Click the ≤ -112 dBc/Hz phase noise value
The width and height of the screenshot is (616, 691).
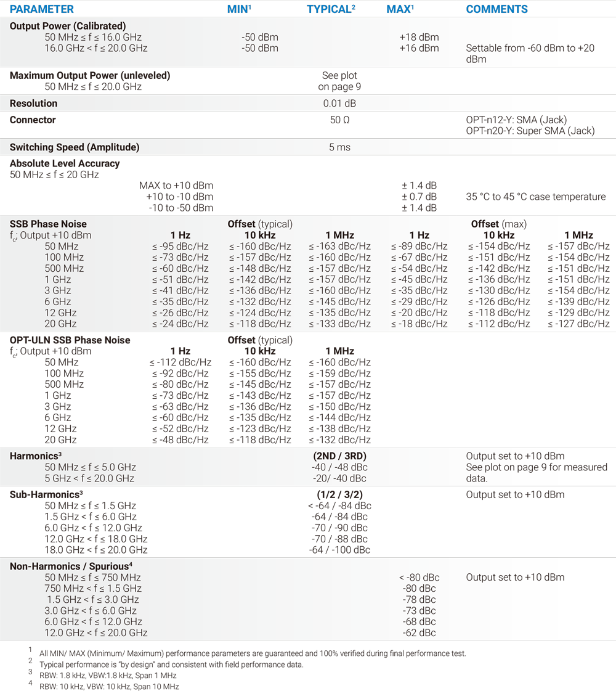coord(180,362)
